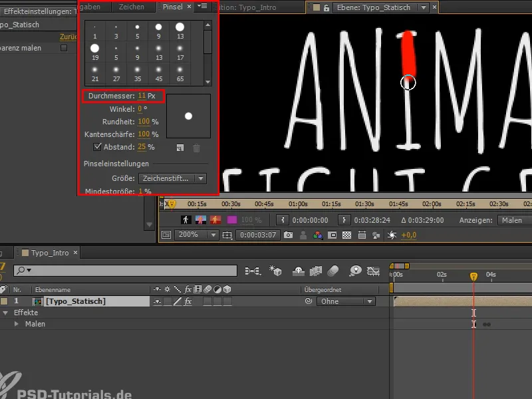Open the Zeichenstift size dropdown
Image resolution: width=532 pixels, height=399 pixels.
point(172,178)
